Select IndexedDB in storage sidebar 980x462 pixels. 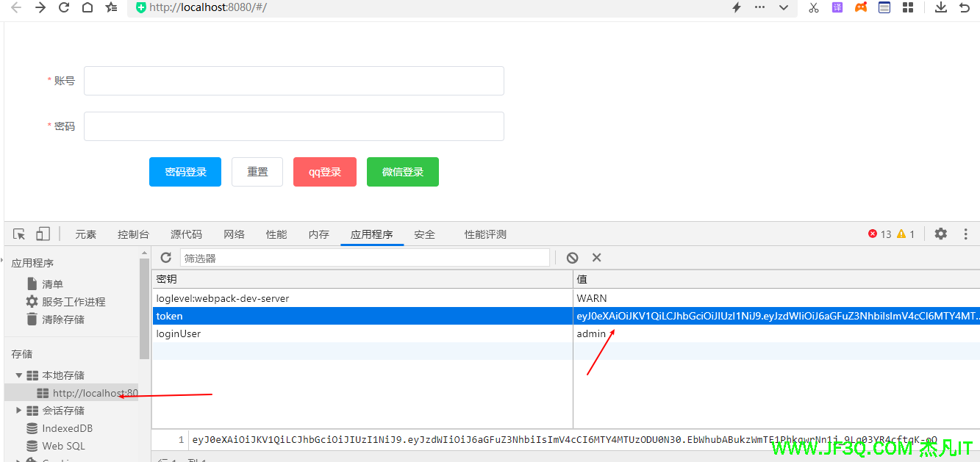pyautogui.click(x=67, y=428)
